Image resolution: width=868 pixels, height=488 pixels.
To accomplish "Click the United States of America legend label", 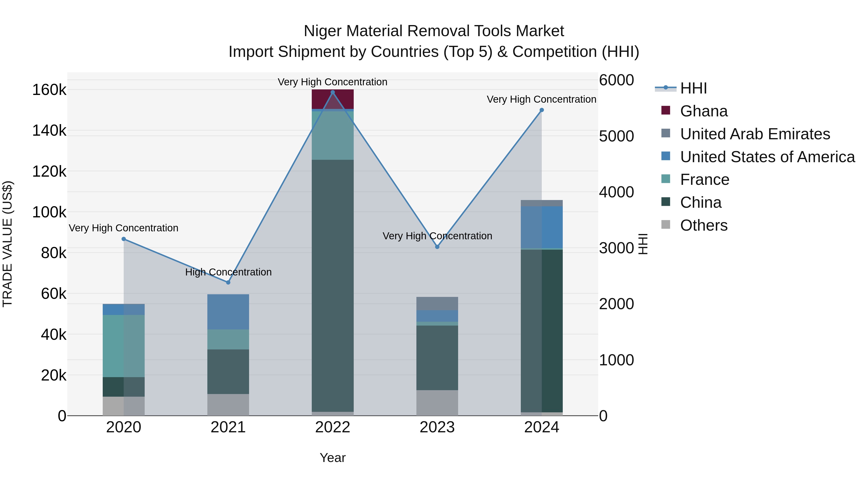I will tap(768, 157).
